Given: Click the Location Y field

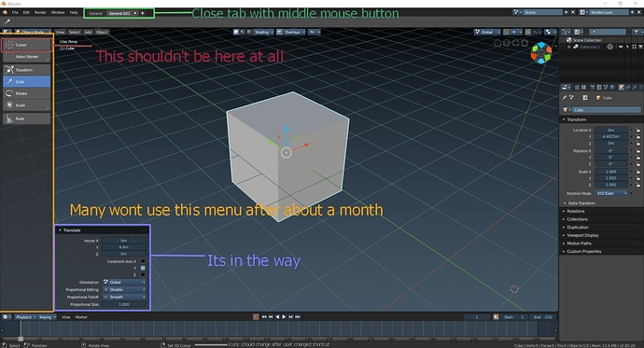Looking at the screenshot, I should click(611, 136).
